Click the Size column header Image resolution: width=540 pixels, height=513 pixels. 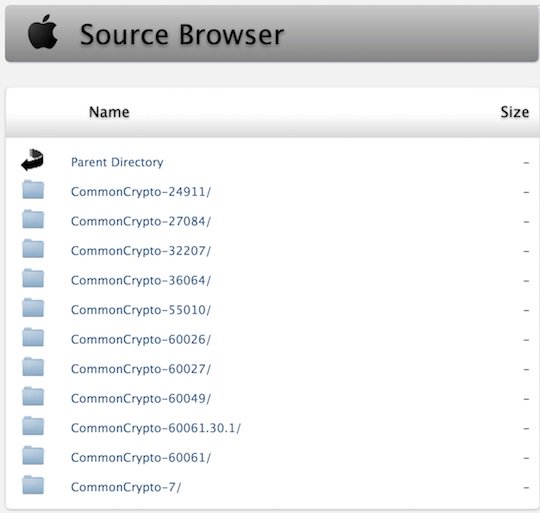point(515,112)
